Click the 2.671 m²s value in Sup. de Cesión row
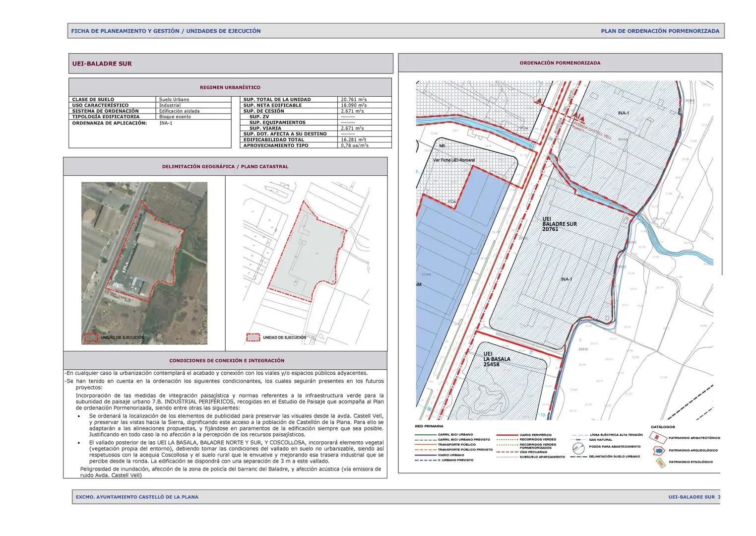 [x=352, y=111]
